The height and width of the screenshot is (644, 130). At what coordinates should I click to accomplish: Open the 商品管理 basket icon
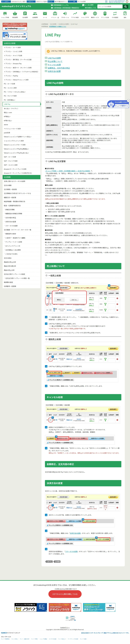click(15, 15)
